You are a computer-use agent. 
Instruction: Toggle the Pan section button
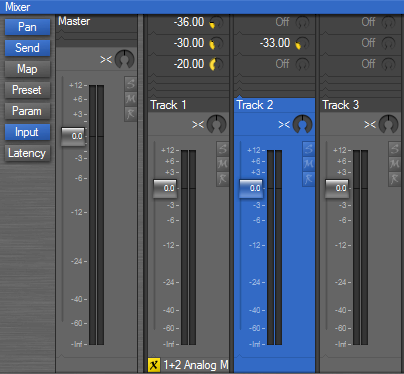pos(27,27)
